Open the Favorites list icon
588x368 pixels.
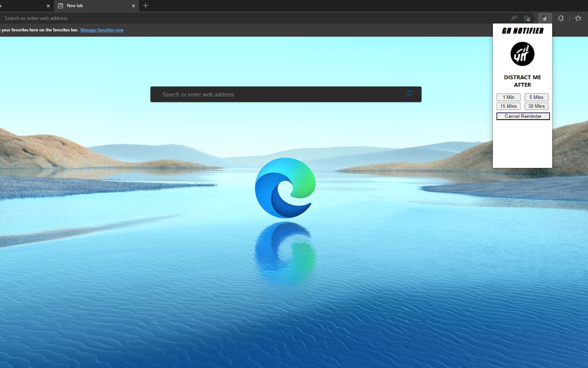(x=578, y=18)
